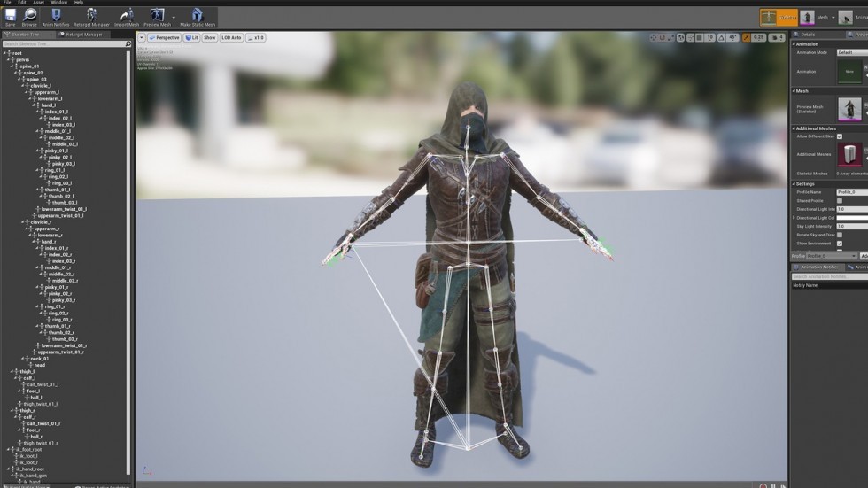Click the Search Animation Notifies field
The height and width of the screenshot is (488, 868).
(x=830, y=276)
